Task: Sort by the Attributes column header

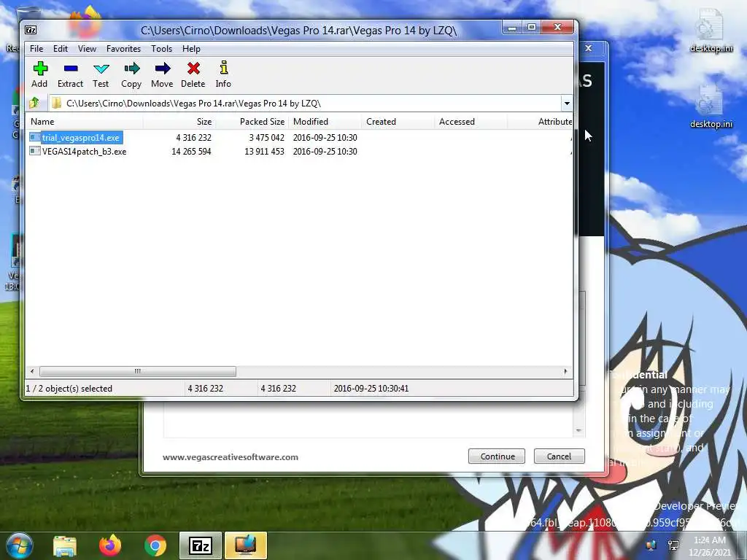Action: [540, 122]
